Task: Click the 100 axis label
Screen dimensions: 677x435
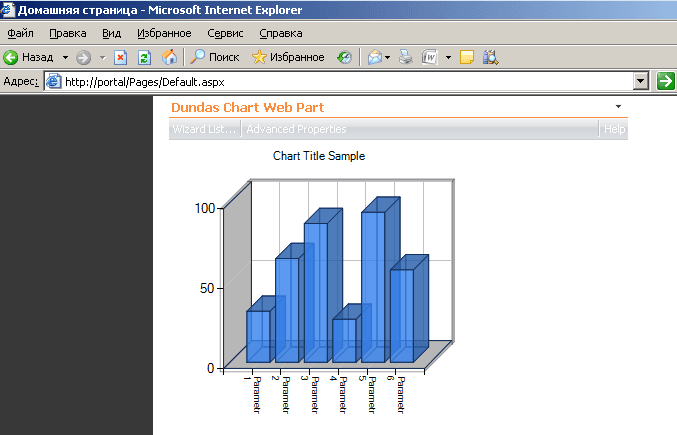Action: (x=205, y=208)
